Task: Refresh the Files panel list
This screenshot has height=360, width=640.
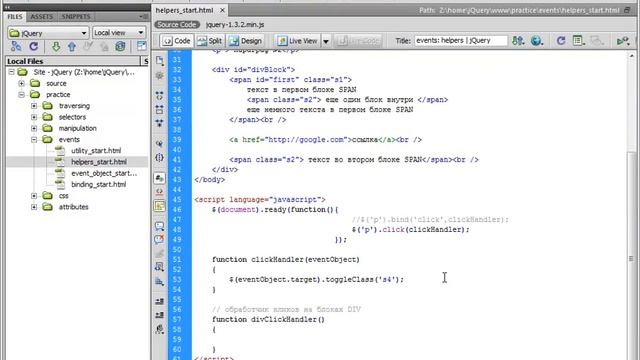Action: pos(34,47)
